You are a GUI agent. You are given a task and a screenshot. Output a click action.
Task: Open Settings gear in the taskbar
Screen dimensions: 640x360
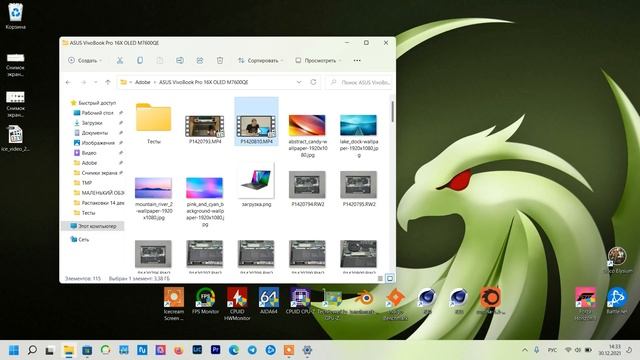pos(307,350)
